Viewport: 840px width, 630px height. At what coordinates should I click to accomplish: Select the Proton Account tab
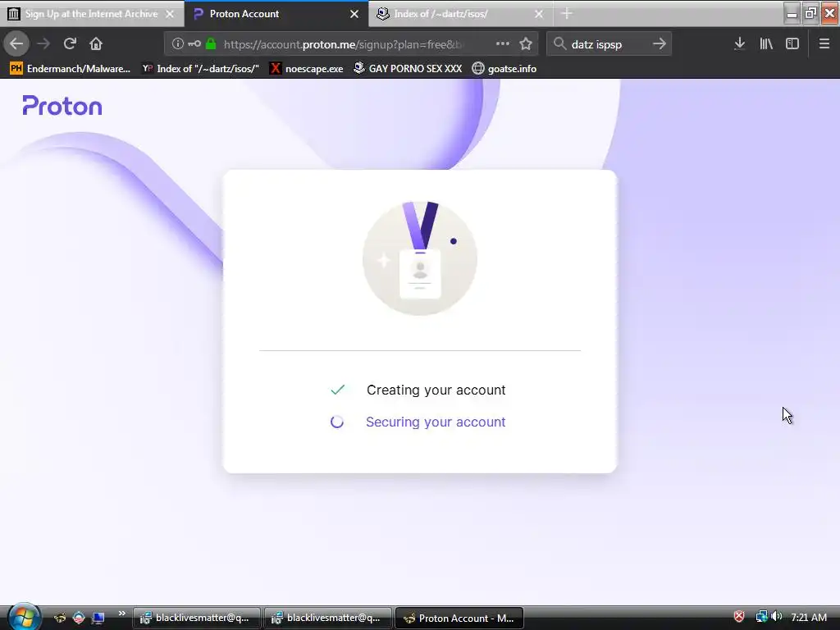point(276,14)
